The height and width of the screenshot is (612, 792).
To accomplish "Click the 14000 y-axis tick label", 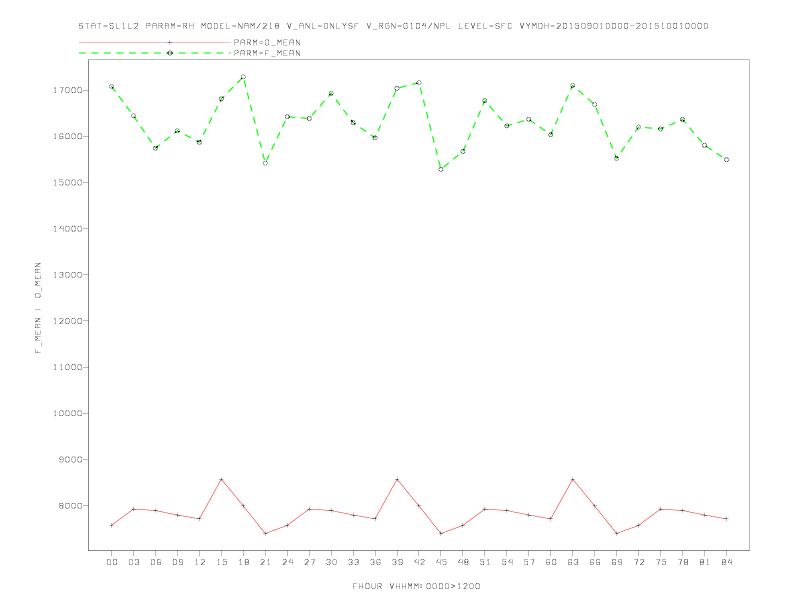I will [67, 229].
